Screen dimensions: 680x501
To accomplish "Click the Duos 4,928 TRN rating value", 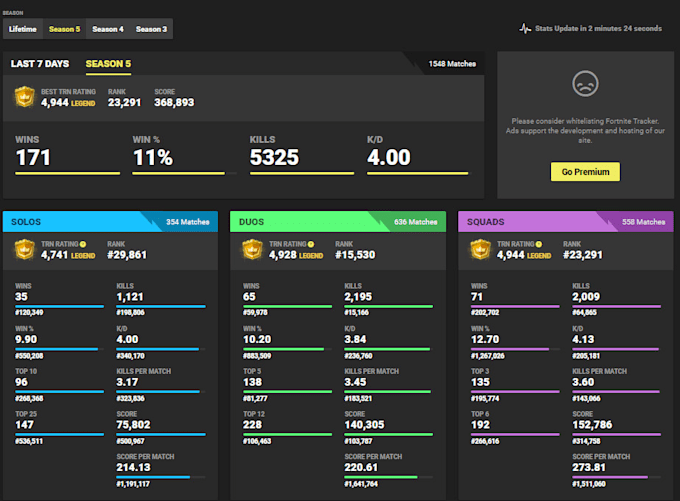I will click(283, 255).
